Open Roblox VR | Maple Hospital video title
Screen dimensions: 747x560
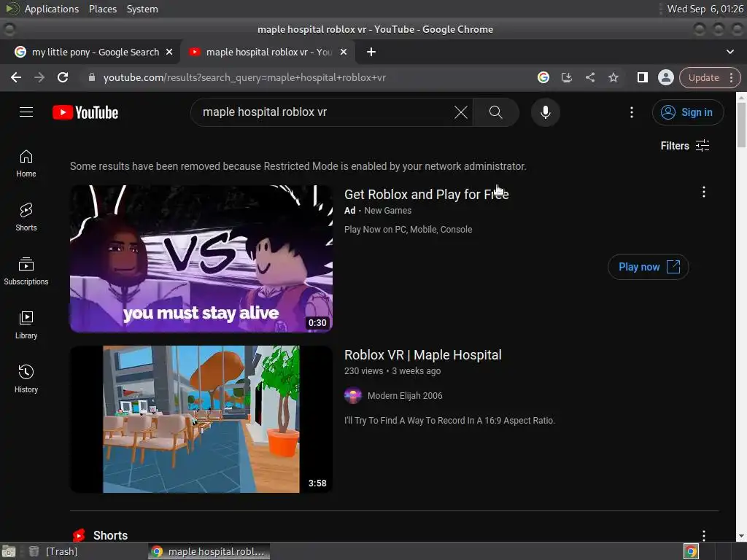422,355
